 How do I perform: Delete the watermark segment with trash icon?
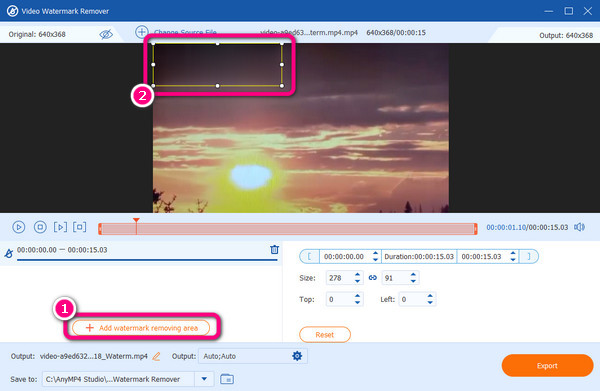tap(274, 249)
